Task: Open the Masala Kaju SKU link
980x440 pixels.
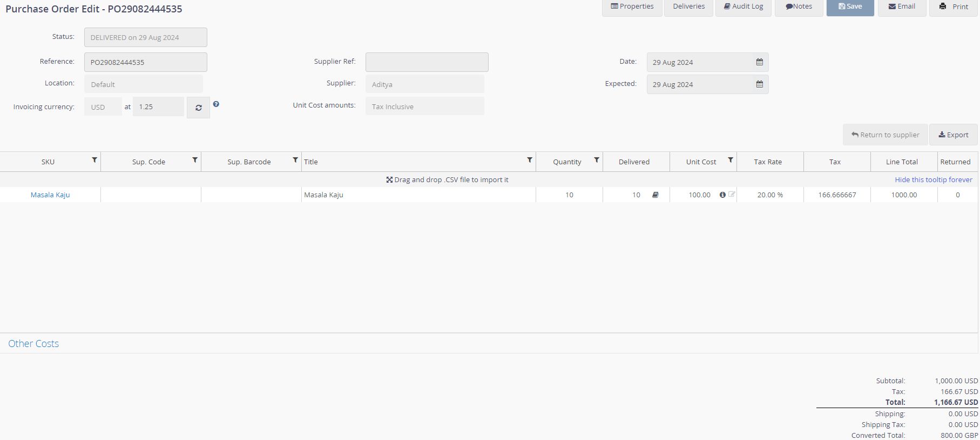Action: tap(50, 195)
